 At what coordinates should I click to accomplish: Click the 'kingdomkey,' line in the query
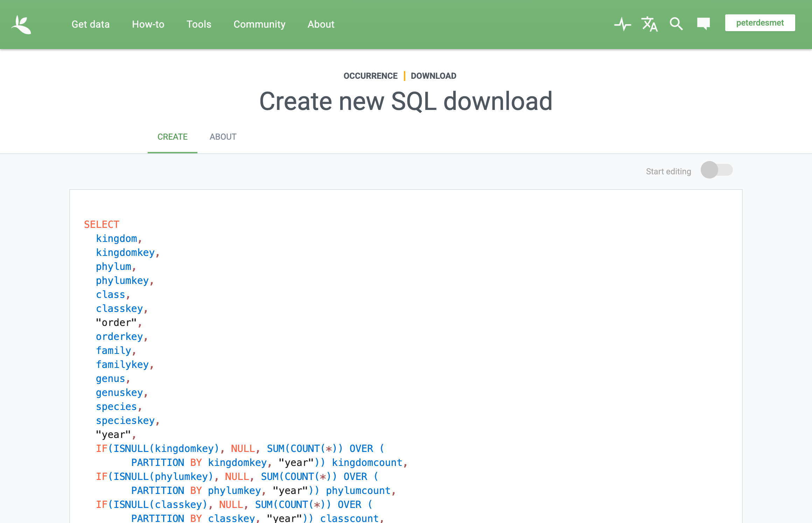128,252
